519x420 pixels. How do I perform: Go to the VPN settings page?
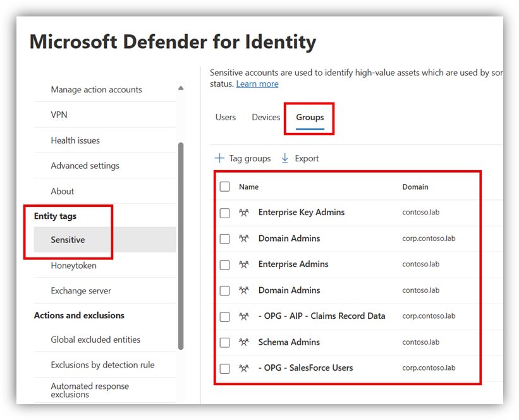59,114
